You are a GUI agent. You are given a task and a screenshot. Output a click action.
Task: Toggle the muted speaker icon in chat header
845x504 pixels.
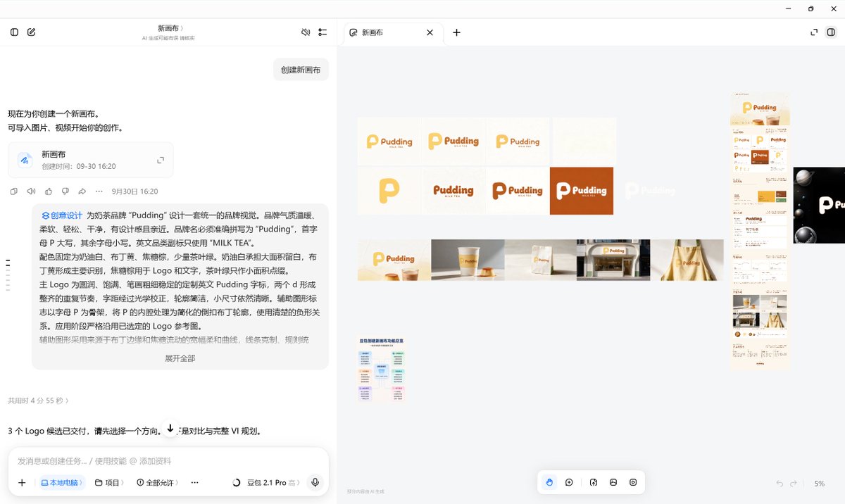coord(306,32)
